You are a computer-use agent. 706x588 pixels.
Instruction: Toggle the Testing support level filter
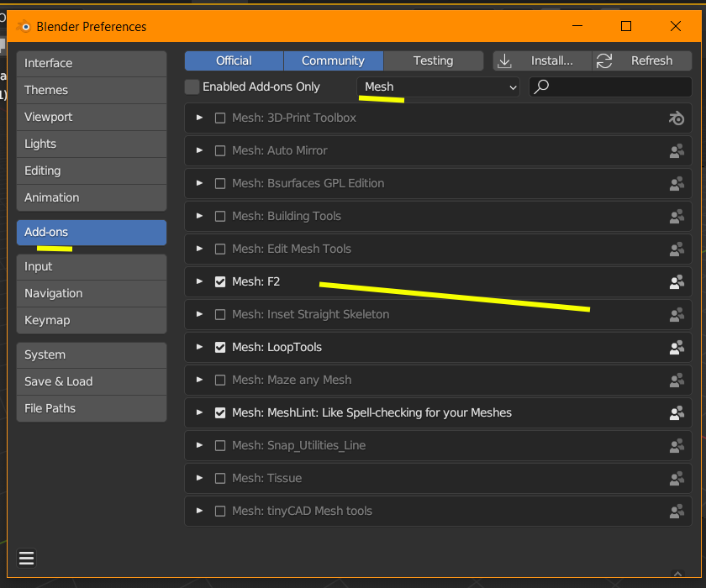433,60
